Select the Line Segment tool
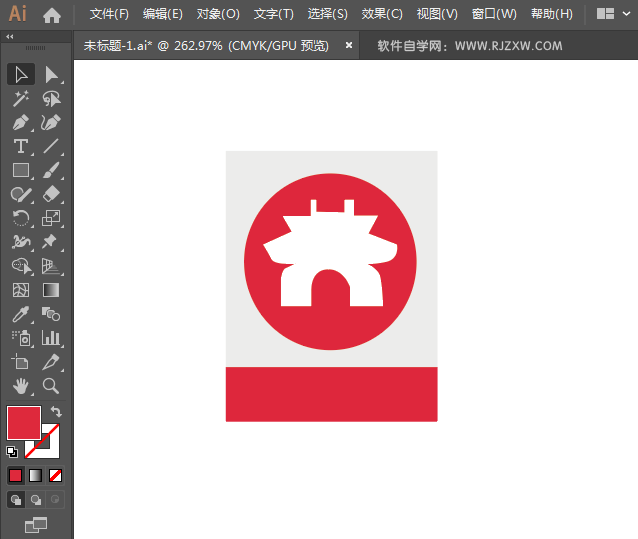Image resolution: width=638 pixels, height=539 pixels. [51, 146]
